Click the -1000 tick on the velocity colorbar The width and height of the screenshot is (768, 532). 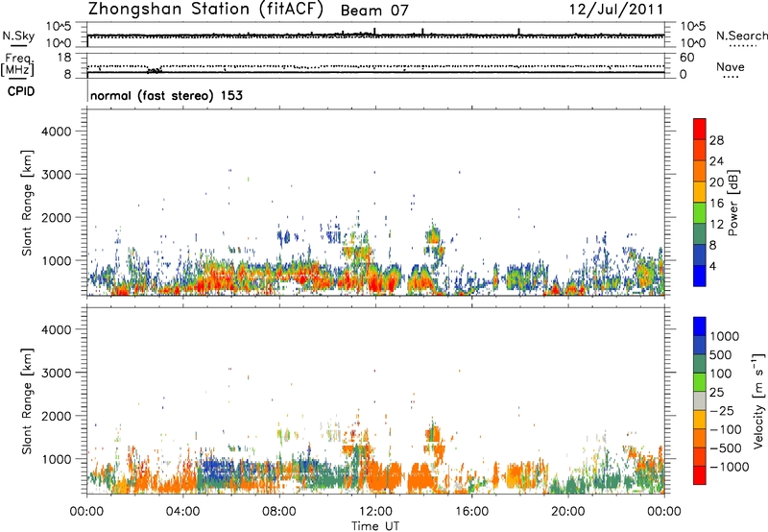tap(729, 467)
